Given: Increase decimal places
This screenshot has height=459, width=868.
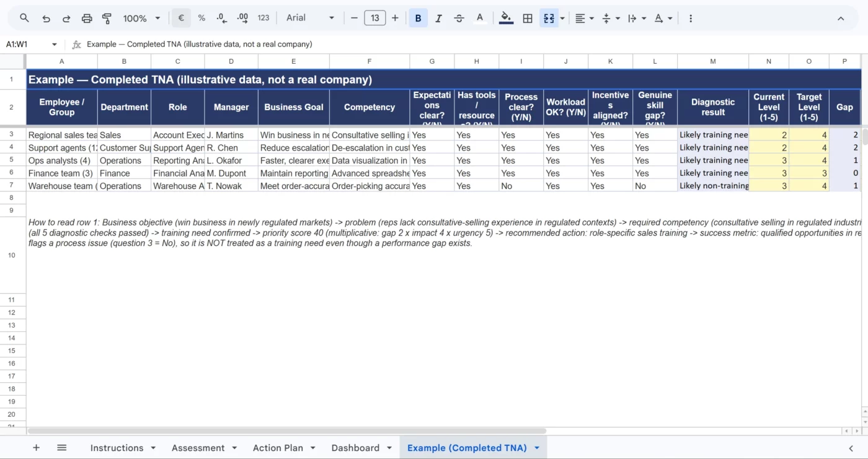Looking at the screenshot, I should pos(242,19).
